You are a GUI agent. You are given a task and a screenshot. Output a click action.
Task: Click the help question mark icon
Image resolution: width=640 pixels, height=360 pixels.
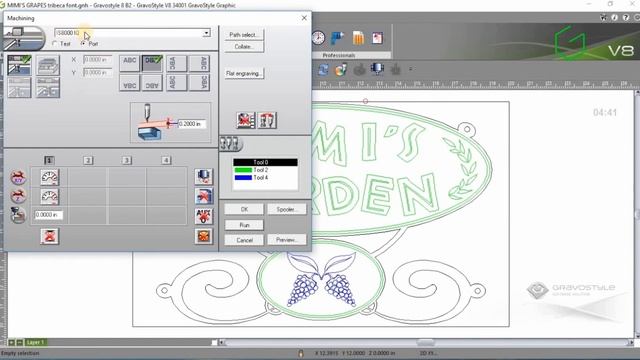[626, 18]
